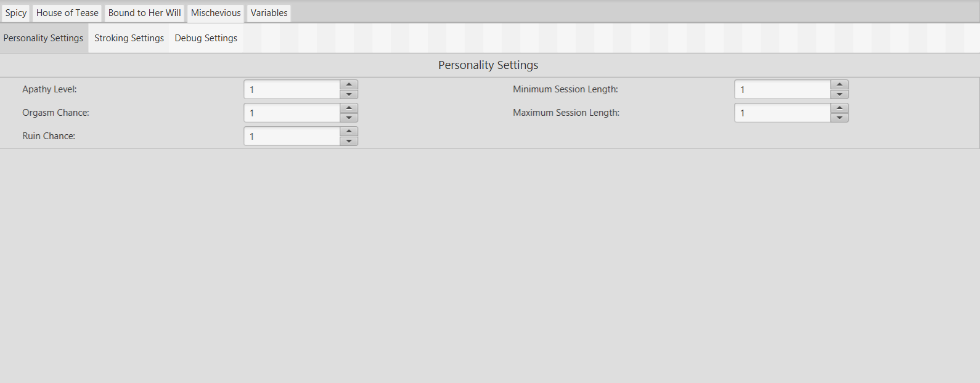Image resolution: width=980 pixels, height=383 pixels.
Task: Switch to Stroking Settings sub-tab
Action: tap(129, 38)
